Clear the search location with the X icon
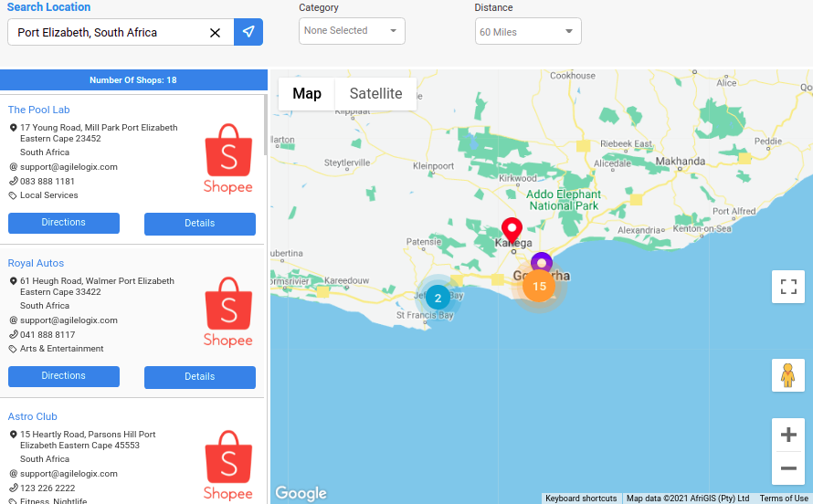The width and height of the screenshot is (813, 504). pyautogui.click(x=215, y=33)
